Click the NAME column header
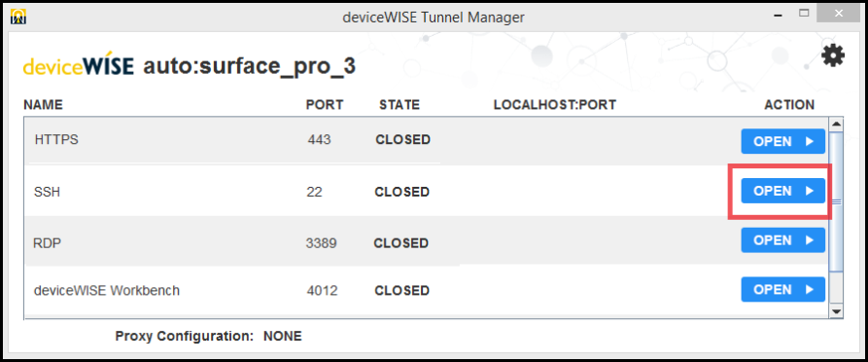Image resolution: width=868 pixels, height=362 pixels. coord(43,105)
